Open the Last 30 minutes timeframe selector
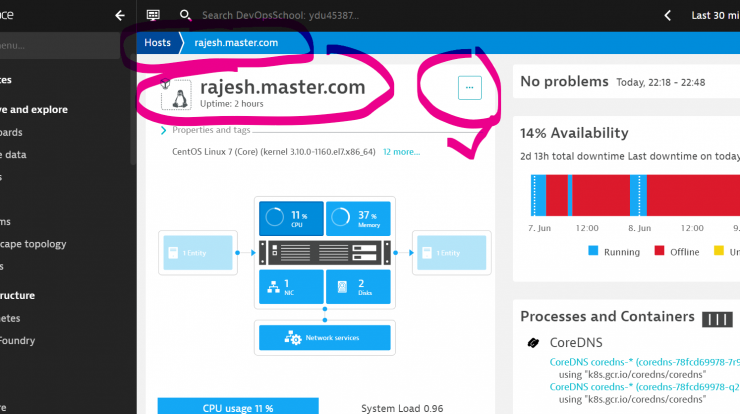Image resolution: width=740 pixels, height=414 pixels. (715, 16)
